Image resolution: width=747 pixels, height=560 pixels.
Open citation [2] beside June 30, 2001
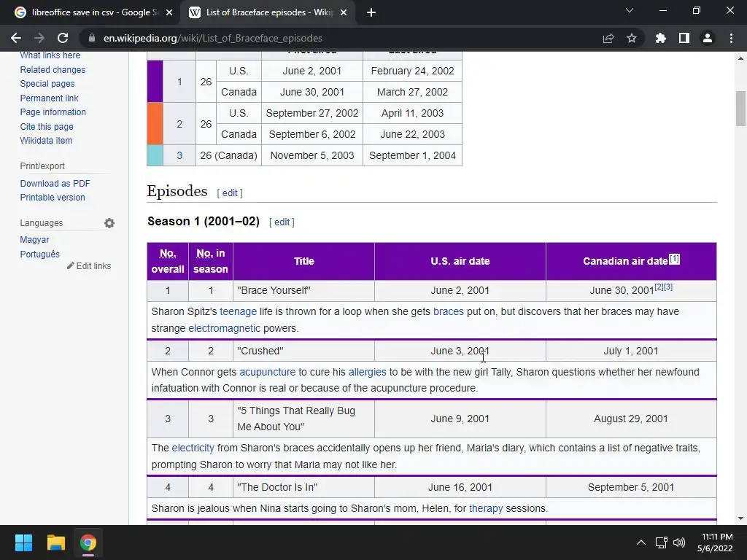[659, 287]
